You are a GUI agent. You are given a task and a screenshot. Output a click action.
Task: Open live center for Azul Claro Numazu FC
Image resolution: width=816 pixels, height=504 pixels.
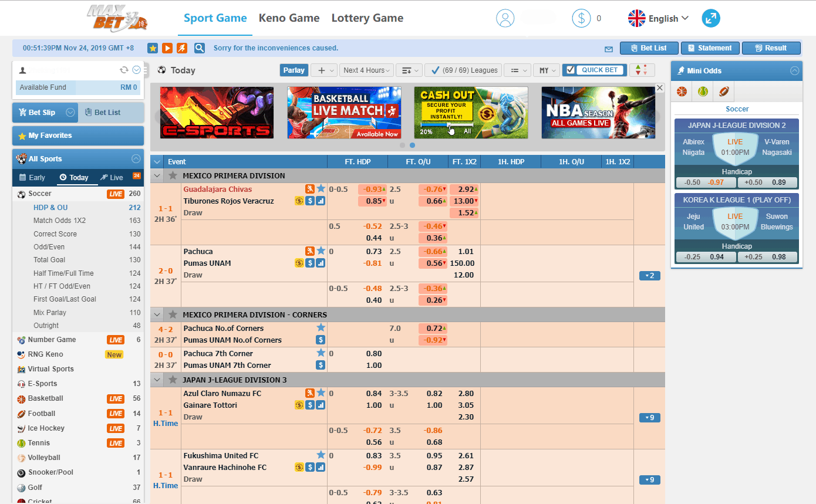pyautogui.click(x=309, y=393)
